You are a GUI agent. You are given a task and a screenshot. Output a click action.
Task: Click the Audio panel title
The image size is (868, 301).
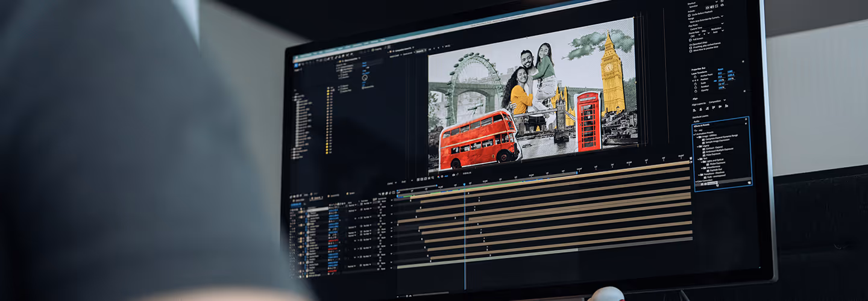696,122
